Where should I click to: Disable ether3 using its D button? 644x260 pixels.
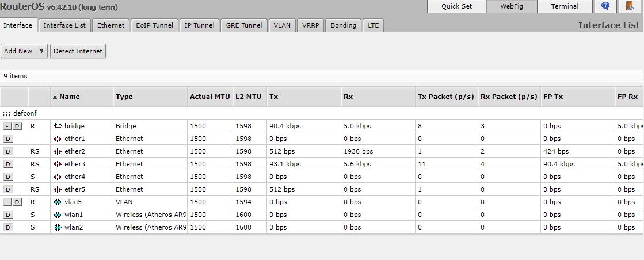tap(8, 165)
